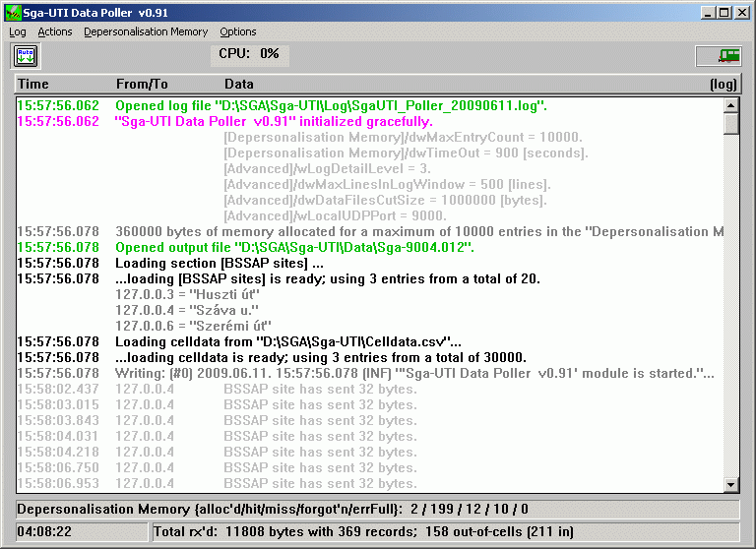Maximize the Sga-UTI Data Poller window
This screenshot has width=756, height=549.
click(x=724, y=12)
